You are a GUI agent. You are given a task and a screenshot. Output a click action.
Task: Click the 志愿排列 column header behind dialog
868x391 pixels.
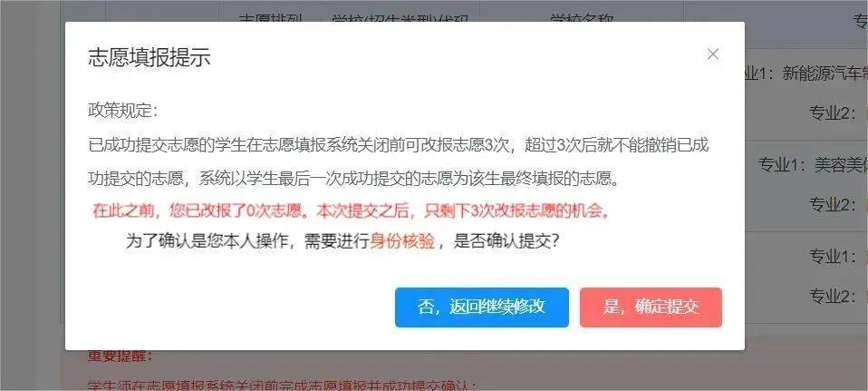coord(271,18)
